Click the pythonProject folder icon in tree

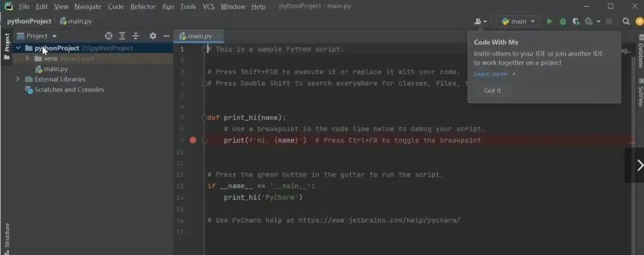point(29,48)
